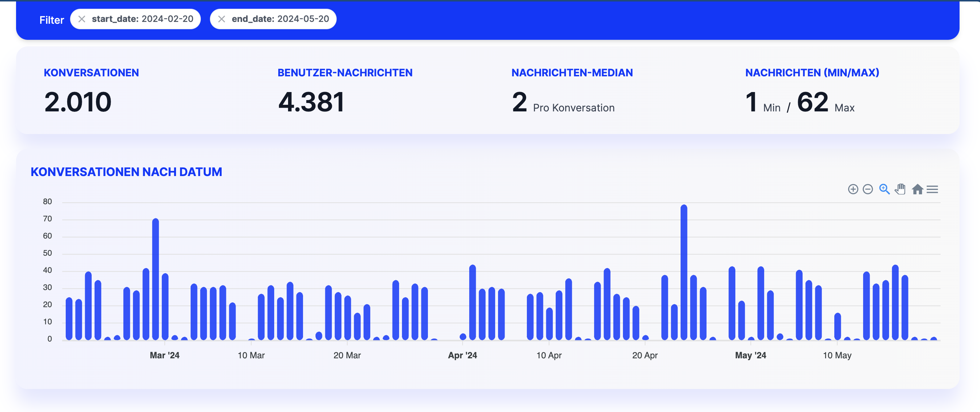Click the chart zoom out minus icon
The image size is (980, 412).
(868, 189)
